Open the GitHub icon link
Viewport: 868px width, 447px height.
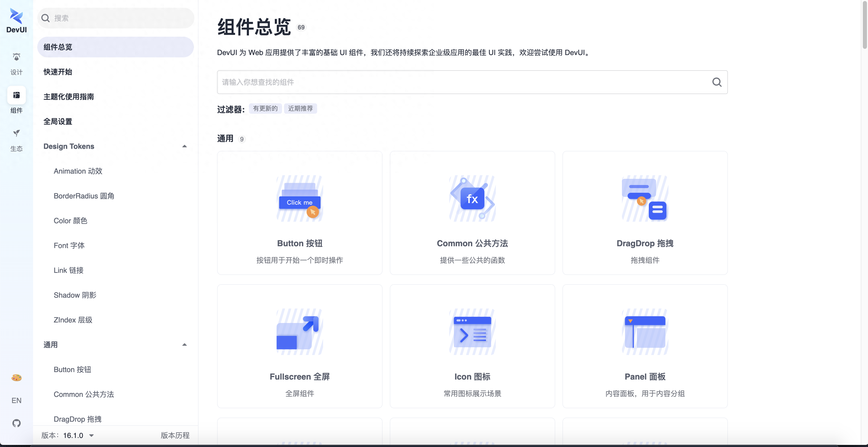(x=16, y=423)
